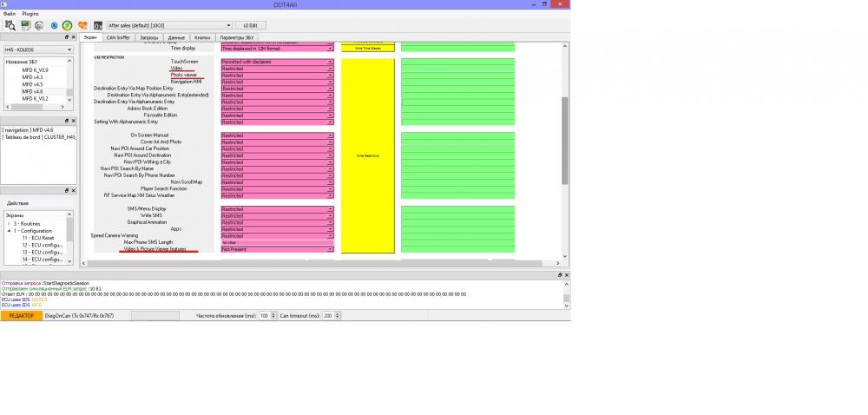Open the Video & Picture Viewer features dropdown
Image resolution: width=868 pixels, height=415 pixels.
point(278,249)
